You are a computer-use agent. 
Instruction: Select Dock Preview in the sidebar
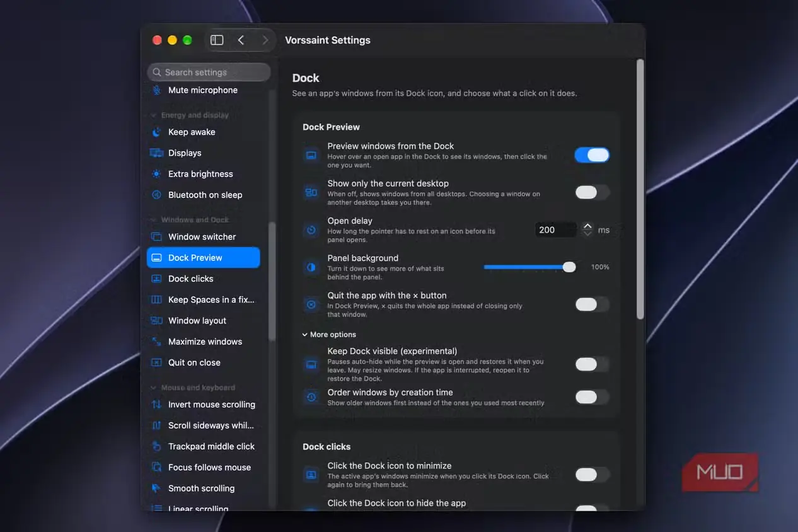(x=203, y=258)
